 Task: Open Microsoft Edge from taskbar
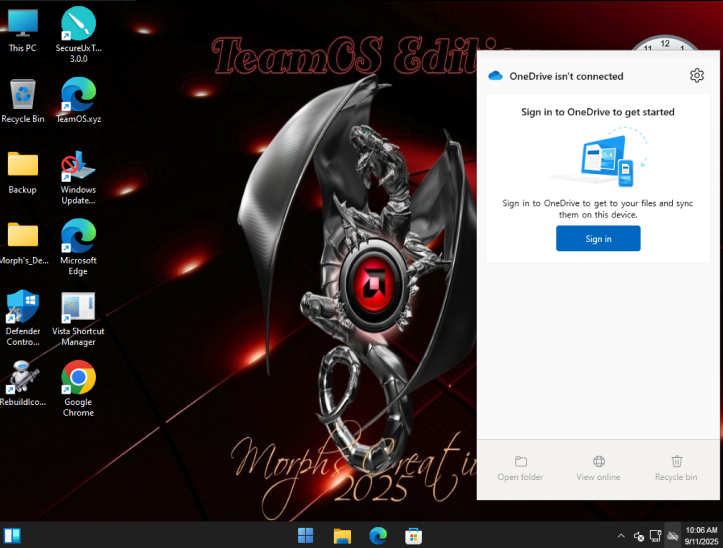coord(378,536)
